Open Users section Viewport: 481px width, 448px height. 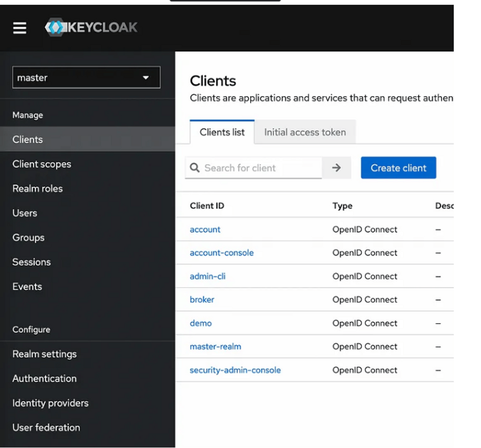[x=87, y=213]
